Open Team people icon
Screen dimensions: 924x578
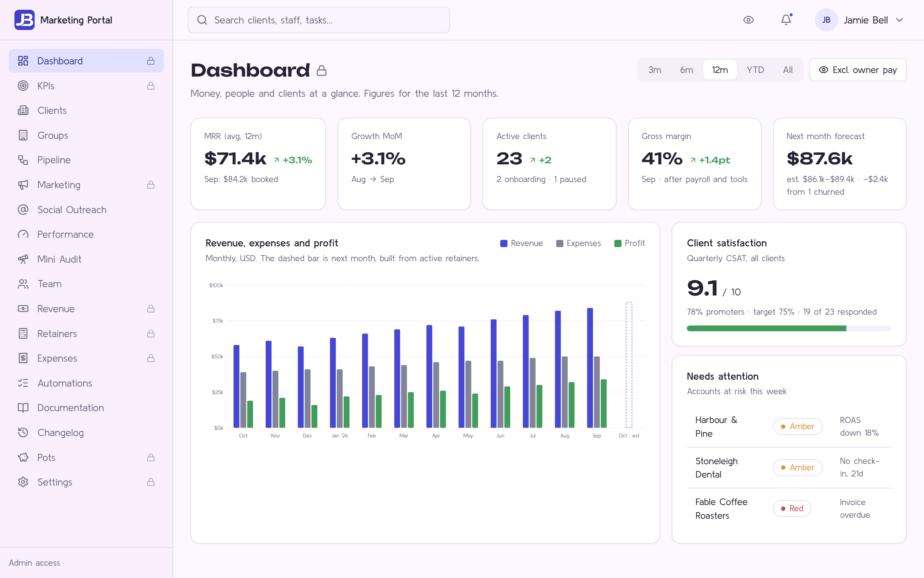point(23,284)
